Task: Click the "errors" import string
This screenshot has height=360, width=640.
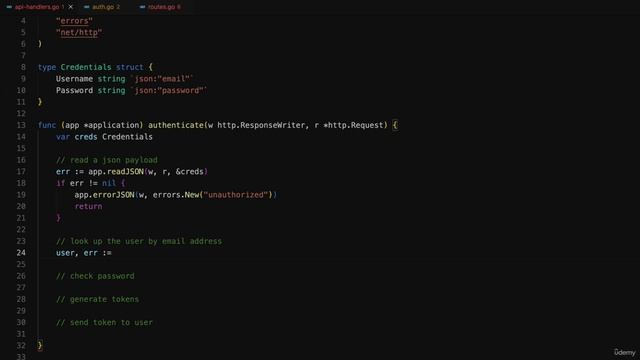Action: point(74,21)
